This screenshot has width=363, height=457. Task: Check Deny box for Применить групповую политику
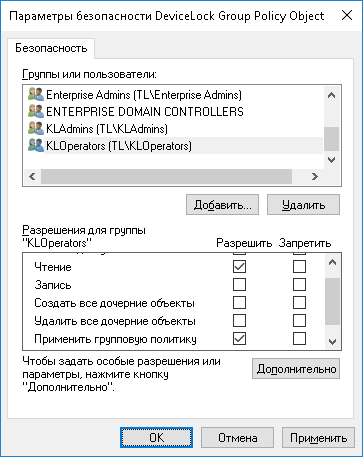pos(299,339)
